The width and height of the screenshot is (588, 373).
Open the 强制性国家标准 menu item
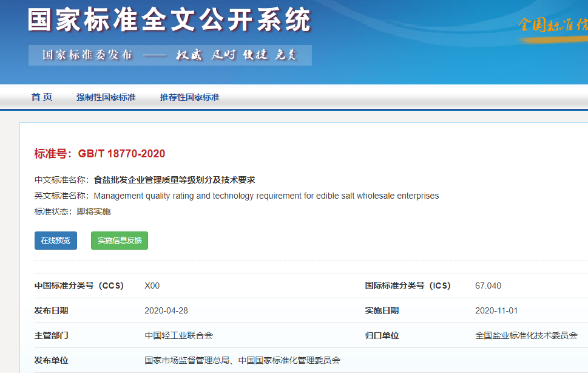[x=106, y=97]
